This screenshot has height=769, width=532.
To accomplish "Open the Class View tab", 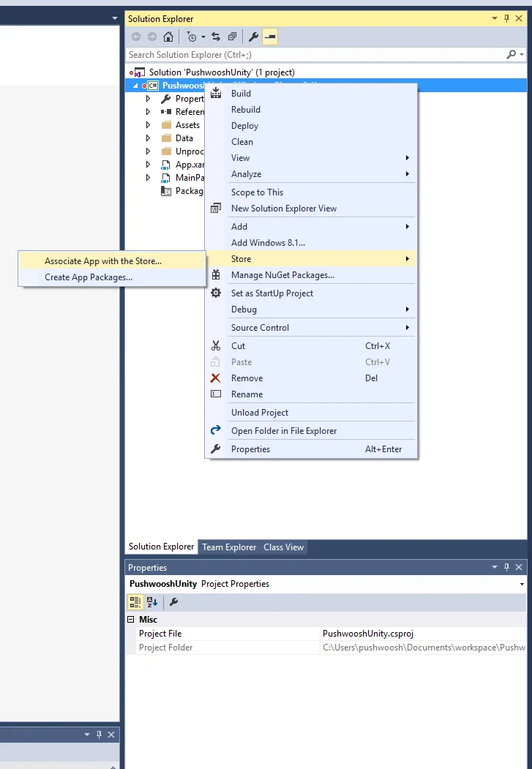I will click(x=283, y=547).
